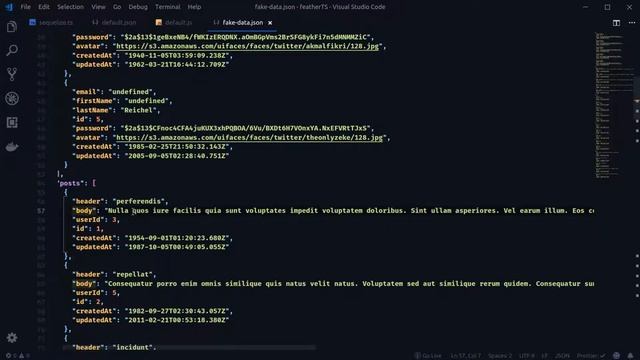The width and height of the screenshot is (640, 360).
Task: Click the VS Code logo icon
Action: coord(9,7)
